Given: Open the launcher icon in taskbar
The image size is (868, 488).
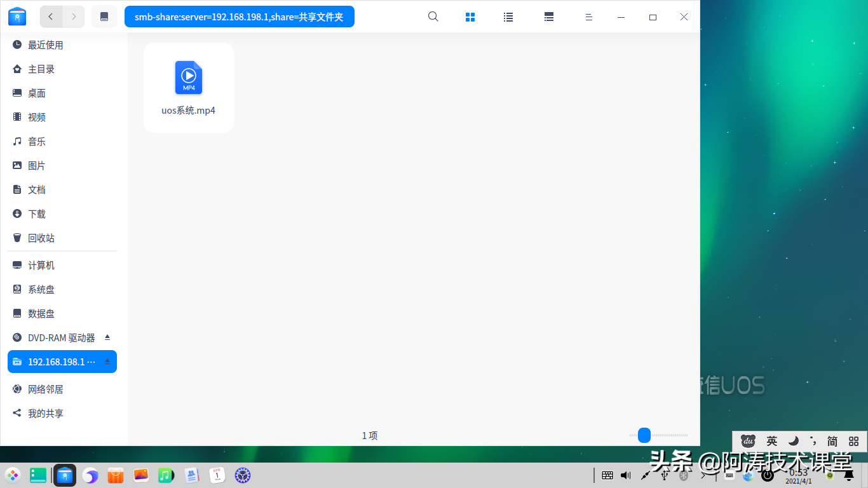Looking at the screenshot, I should 13,475.
